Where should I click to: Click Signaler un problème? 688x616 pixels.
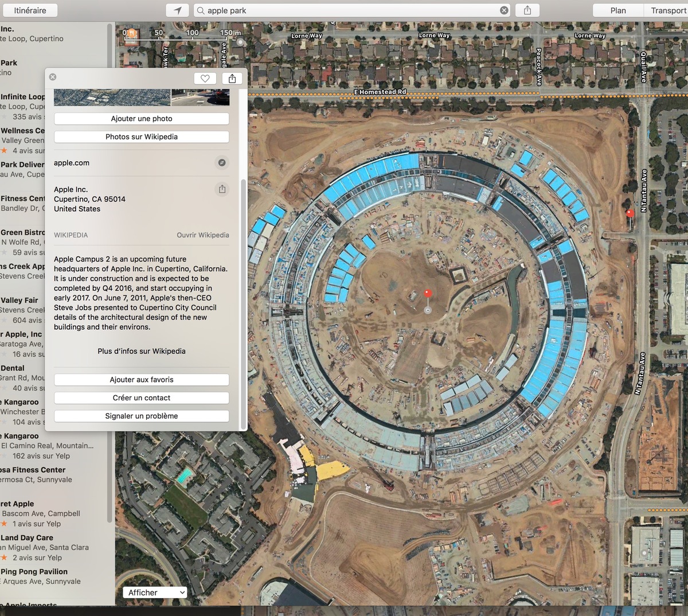142,416
